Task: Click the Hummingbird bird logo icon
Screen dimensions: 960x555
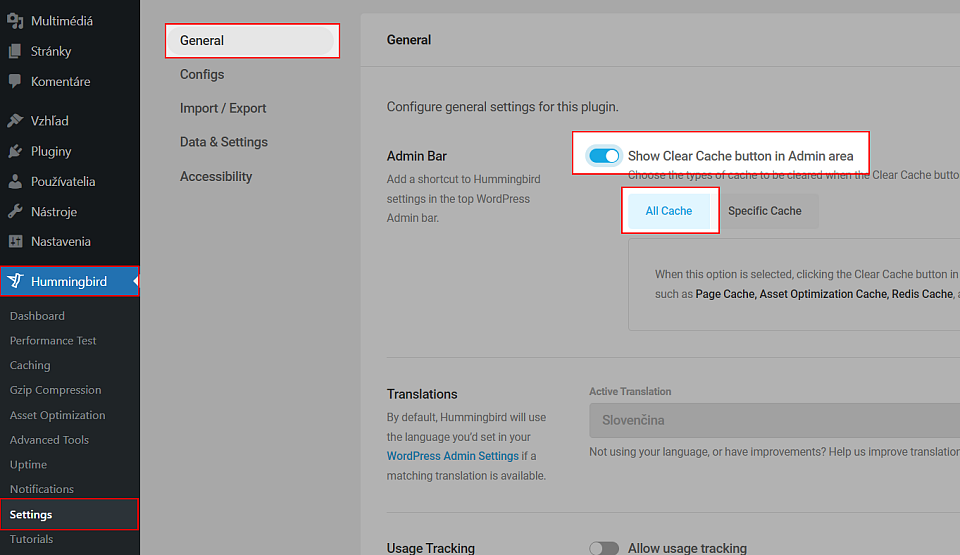Action: click(x=15, y=281)
